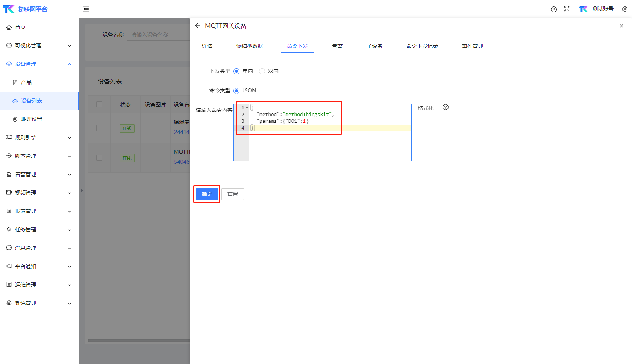Toggle fullscreen mode icon
This screenshot has width=632, height=364.
[x=567, y=9]
